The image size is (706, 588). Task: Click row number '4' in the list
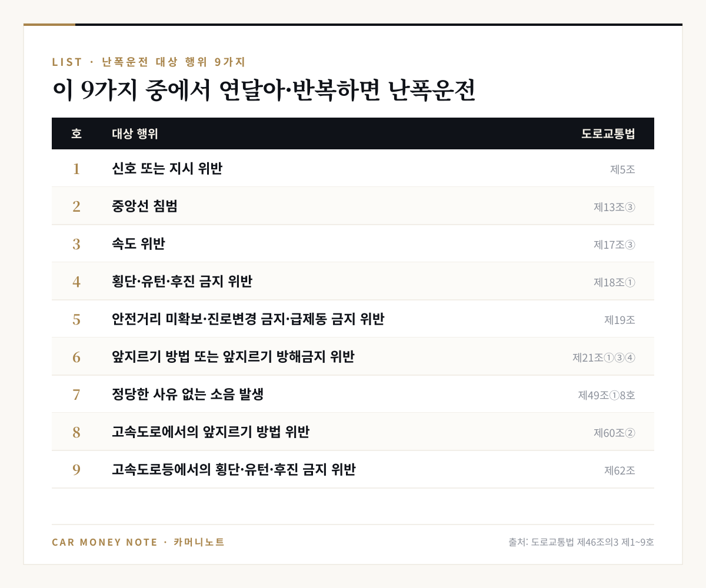(x=76, y=282)
